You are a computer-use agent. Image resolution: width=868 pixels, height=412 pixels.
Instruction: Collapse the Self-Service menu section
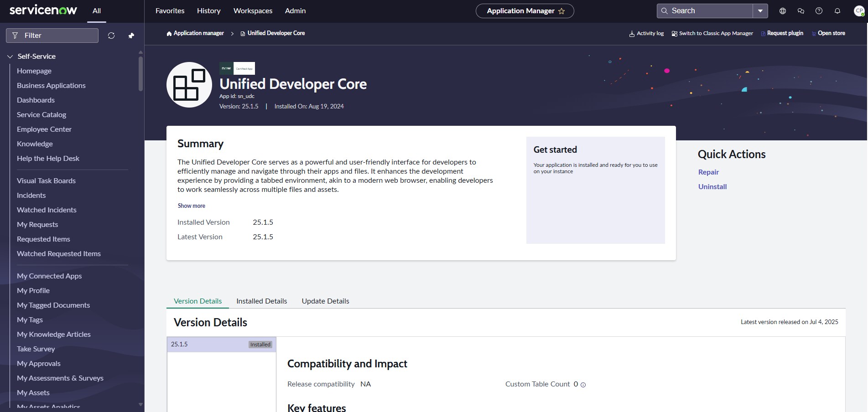[x=10, y=57]
